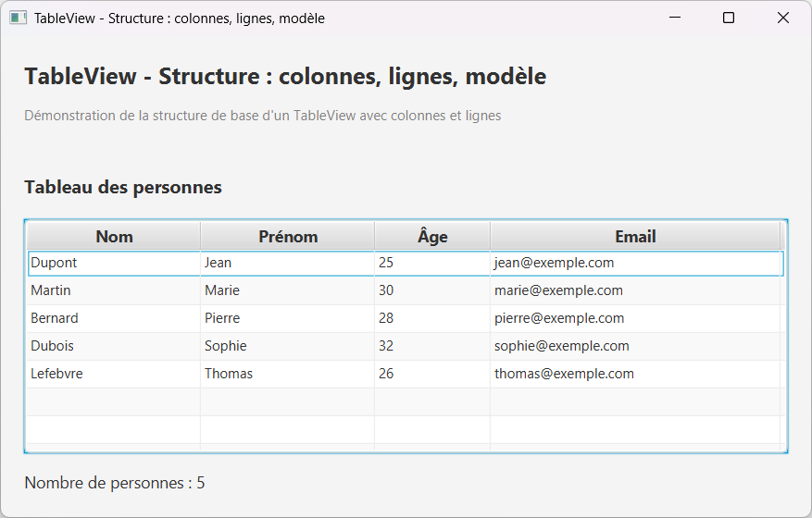Click the Jean first-name cell

point(287,263)
